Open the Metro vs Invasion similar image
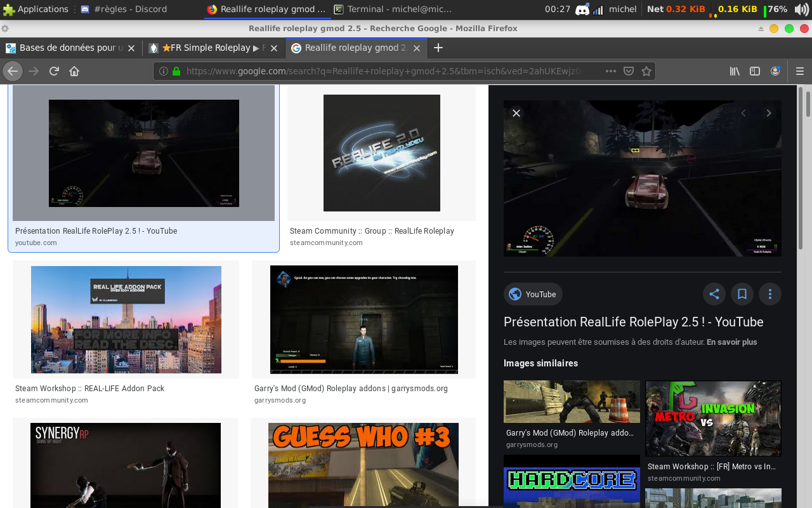This screenshot has width=812, height=508. (713, 418)
